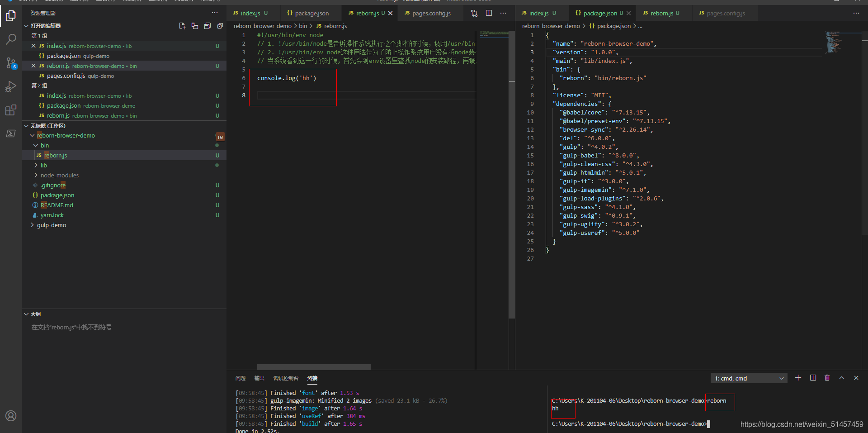Split the left editor group to the right
868x433 pixels.
pos(489,13)
